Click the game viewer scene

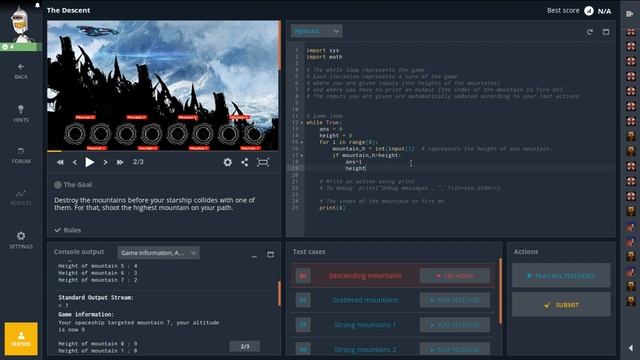(163, 86)
